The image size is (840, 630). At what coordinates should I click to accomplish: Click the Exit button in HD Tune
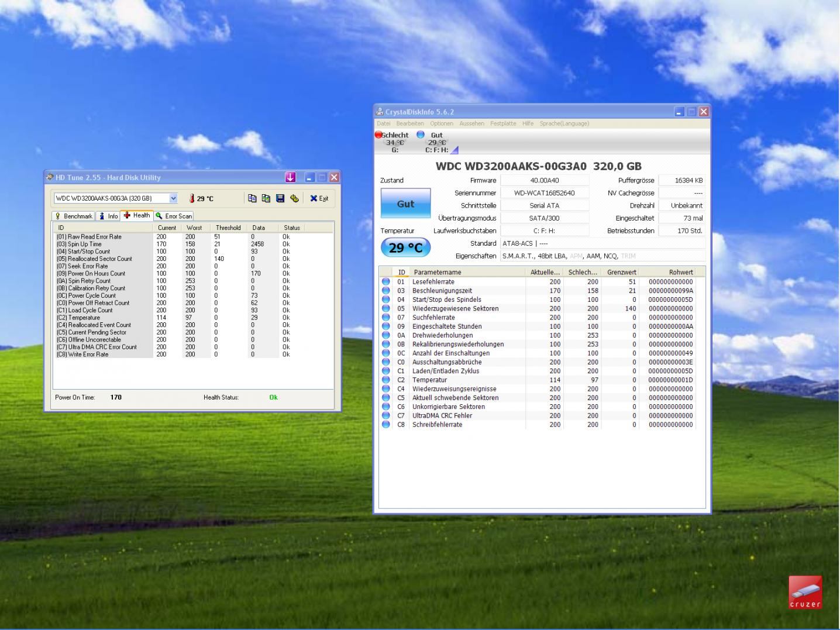tap(319, 198)
